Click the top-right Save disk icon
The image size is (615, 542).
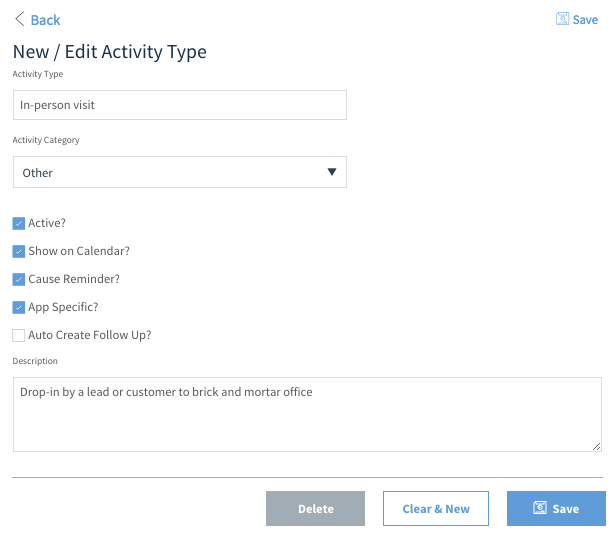[562, 19]
